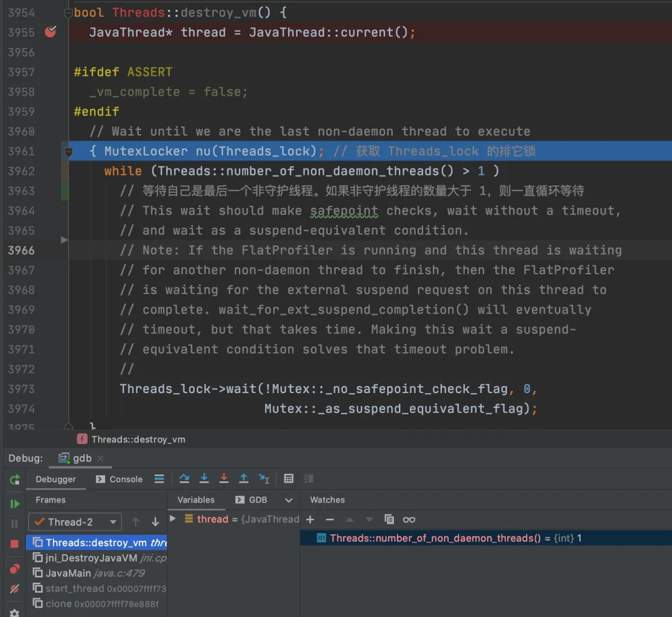Resume program execution
This screenshot has width=672, height=617.
click(14, 504)
